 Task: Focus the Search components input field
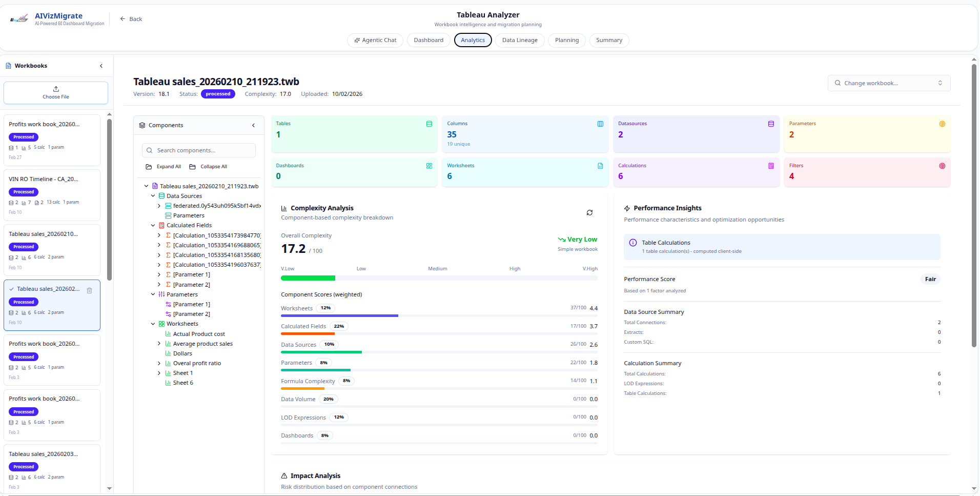tap(199, 150)
